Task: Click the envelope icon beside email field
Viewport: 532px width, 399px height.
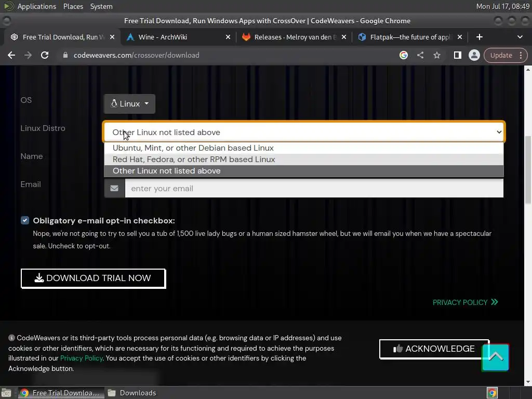Action: click(114, 188)
